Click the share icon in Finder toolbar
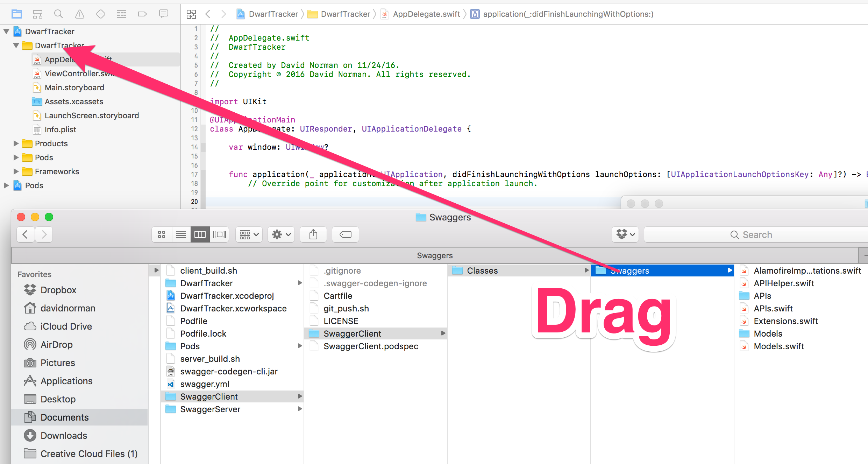The image size is (868, 464). pos(315,234)
